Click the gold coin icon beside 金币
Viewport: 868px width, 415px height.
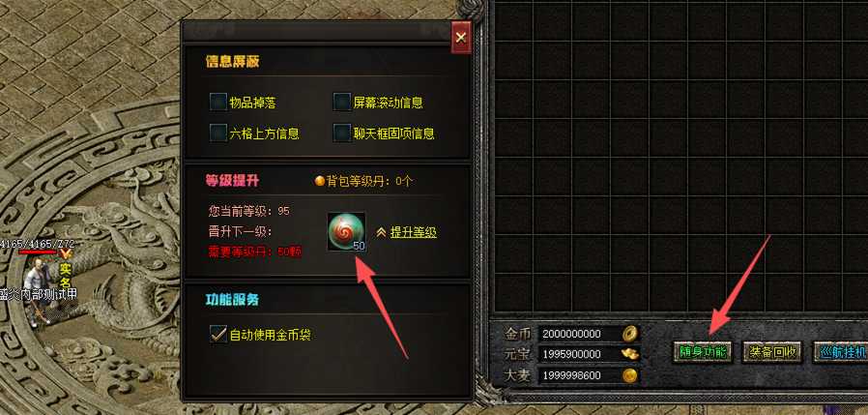click(629, 334)
